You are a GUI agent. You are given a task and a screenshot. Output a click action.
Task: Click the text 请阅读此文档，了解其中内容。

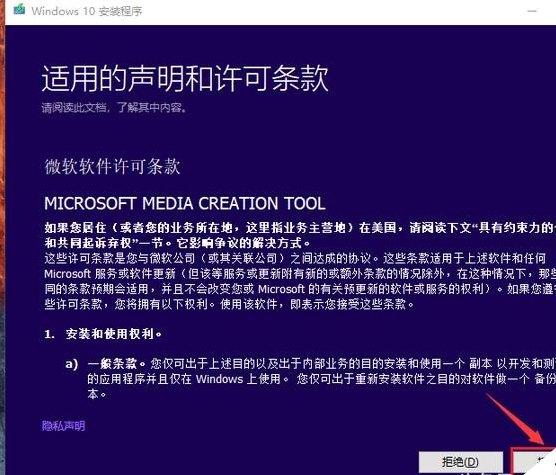pos(114,107)
